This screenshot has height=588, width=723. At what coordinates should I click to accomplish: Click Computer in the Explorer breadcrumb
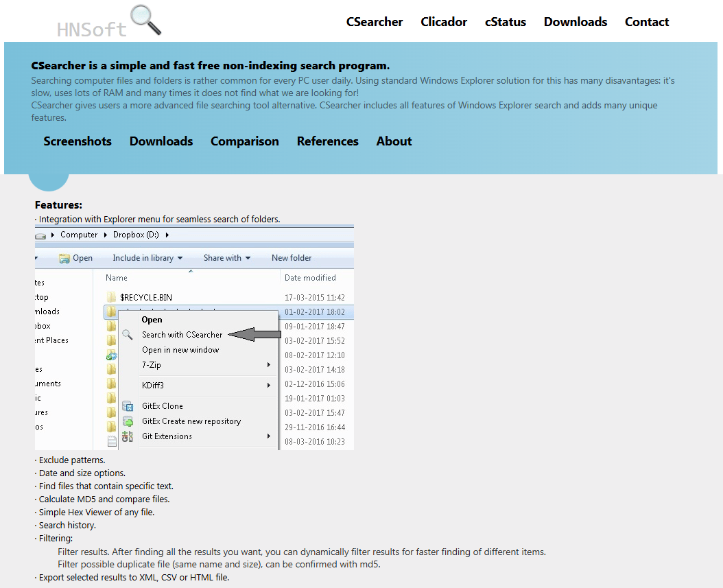coord(79,235)
